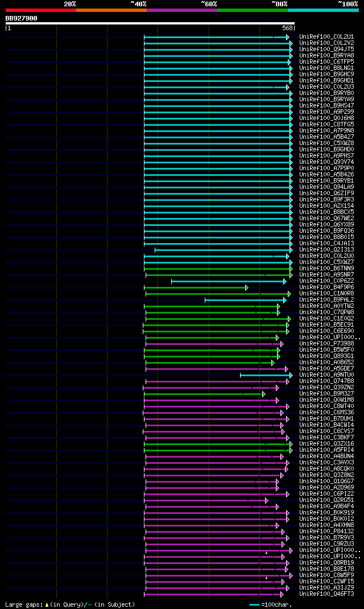Open hit UniRef100_Q94JT5
364x609 pixels.
click(x=326, y=50)
